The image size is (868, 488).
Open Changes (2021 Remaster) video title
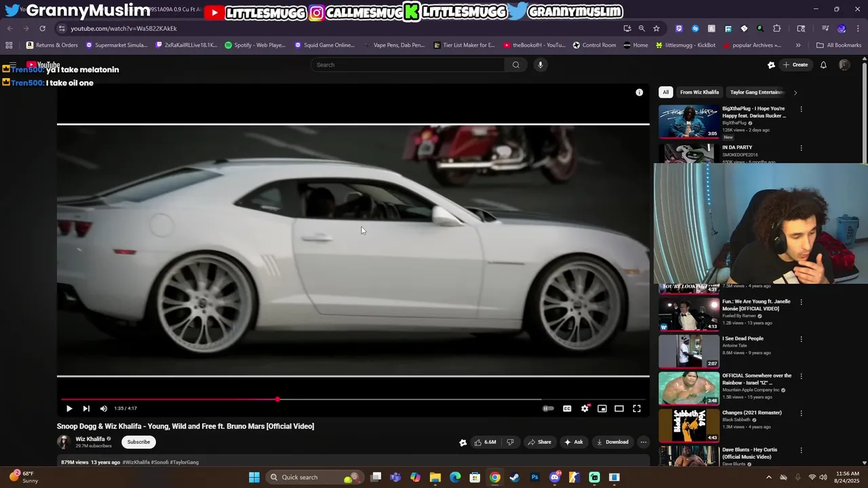(x=752, y=413)
